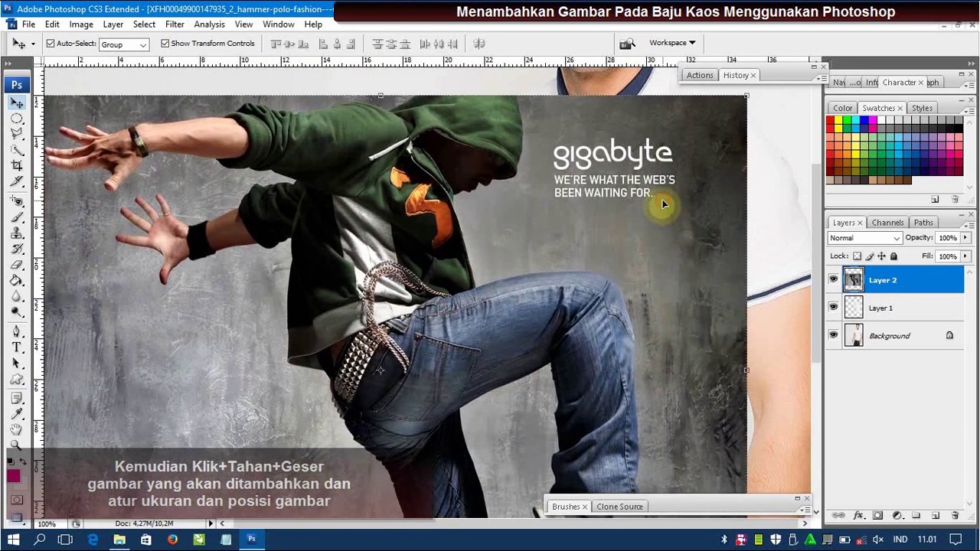Open status bar info arrow
This screenshot has height=551, width=980.
pos(211,523)
